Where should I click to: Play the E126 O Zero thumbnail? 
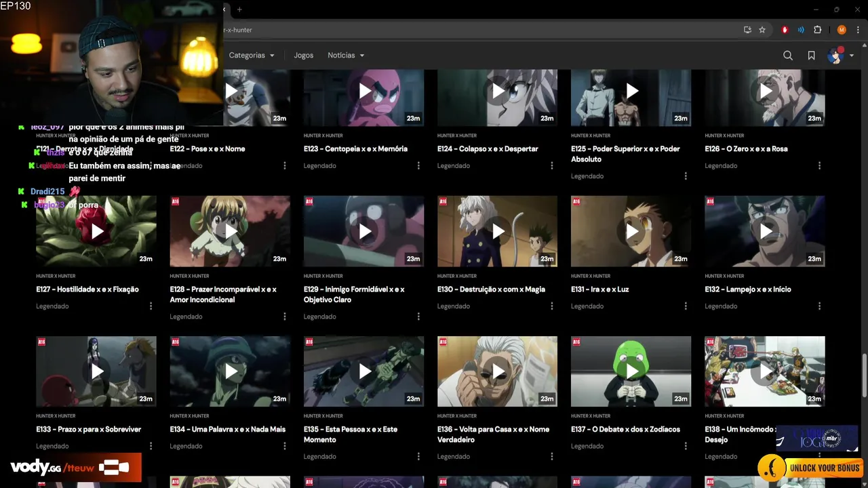pyautogui.click(x=765, y=97)
